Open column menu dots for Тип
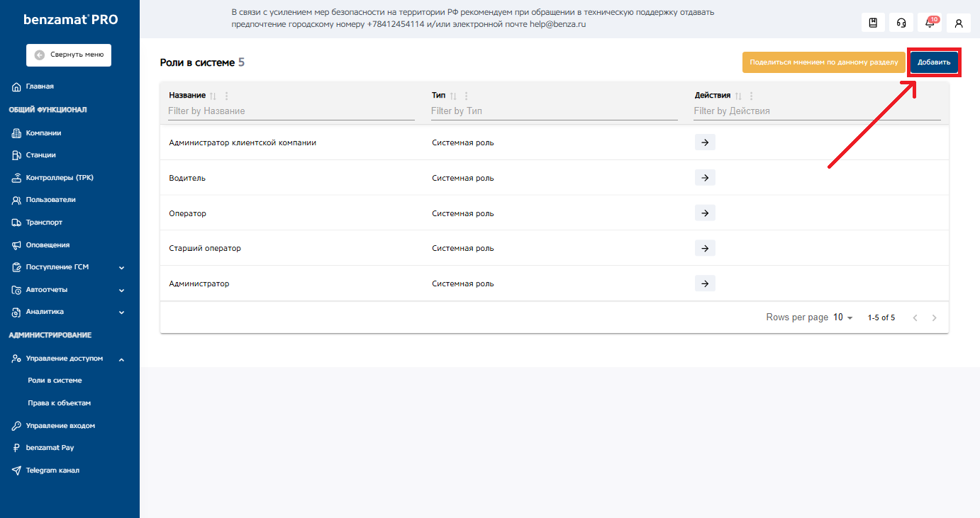Viewport: 980px width, 518px height. pos(466,96)
